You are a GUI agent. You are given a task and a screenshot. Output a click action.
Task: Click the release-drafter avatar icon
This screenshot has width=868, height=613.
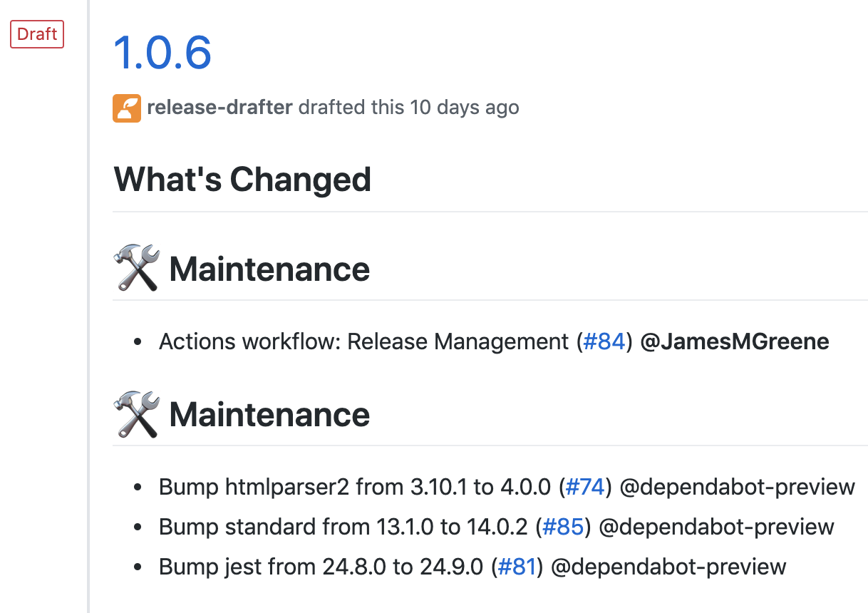click(127, 108)
